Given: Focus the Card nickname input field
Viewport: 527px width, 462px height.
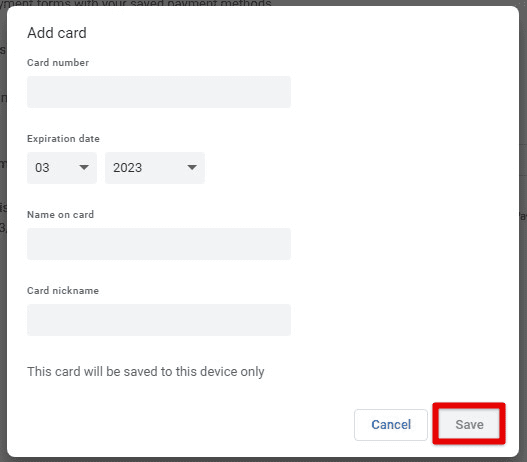Looking at the screenshot, I should (x=159, y=320).
